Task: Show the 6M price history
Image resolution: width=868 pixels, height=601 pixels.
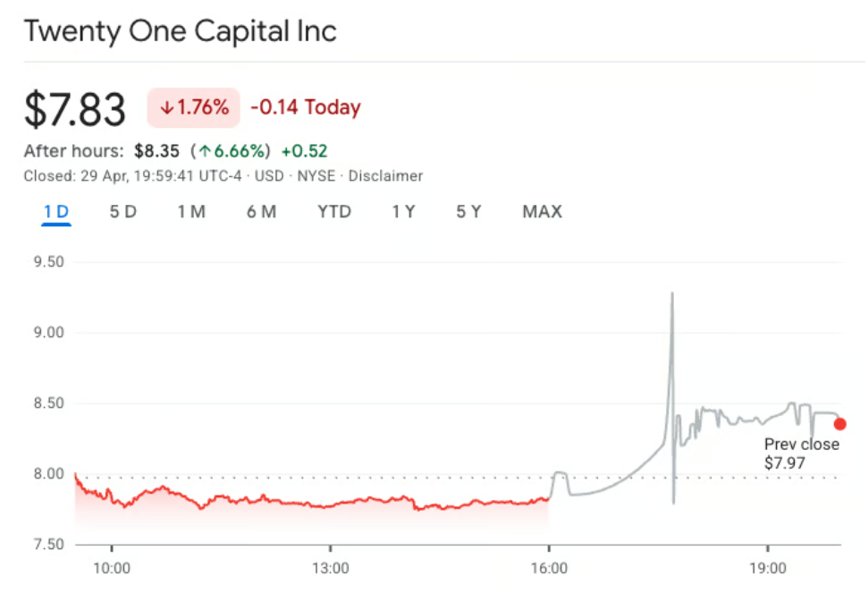Action: 261,212
